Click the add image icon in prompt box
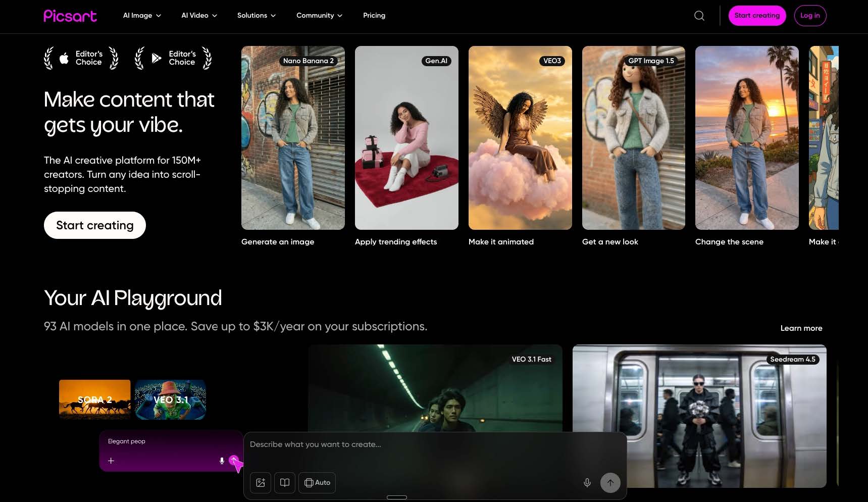Viewport: 868px width, 502px height. click(261, 483)
